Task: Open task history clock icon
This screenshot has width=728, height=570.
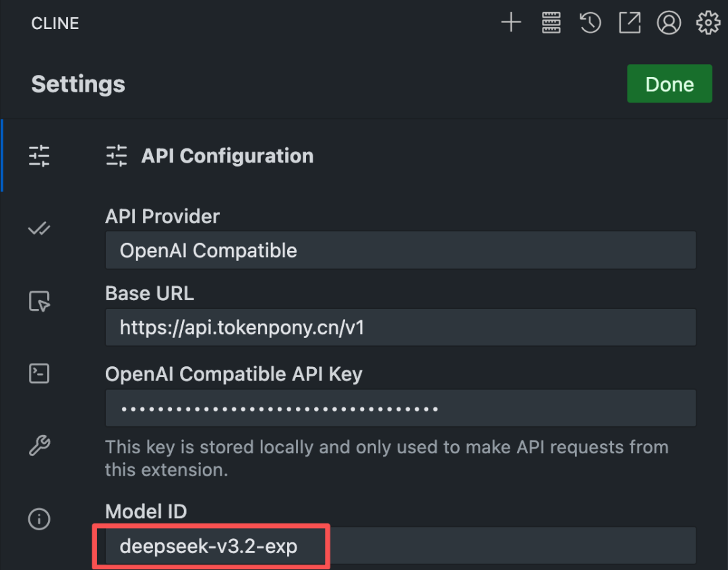Action: click(x=590, y=22)
